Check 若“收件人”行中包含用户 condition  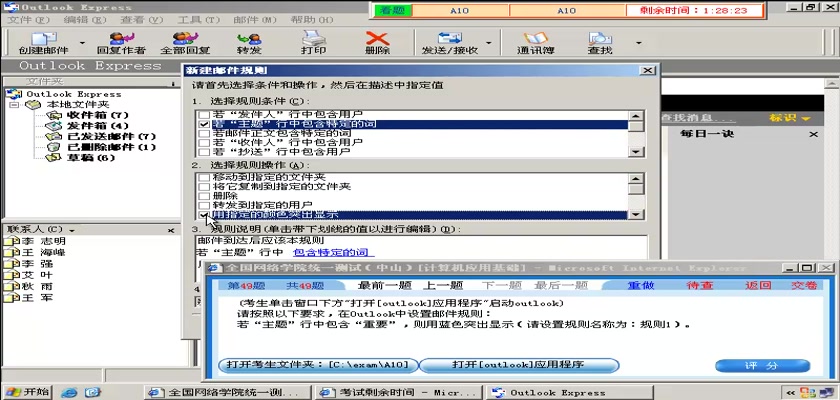(x=204, y=142)
